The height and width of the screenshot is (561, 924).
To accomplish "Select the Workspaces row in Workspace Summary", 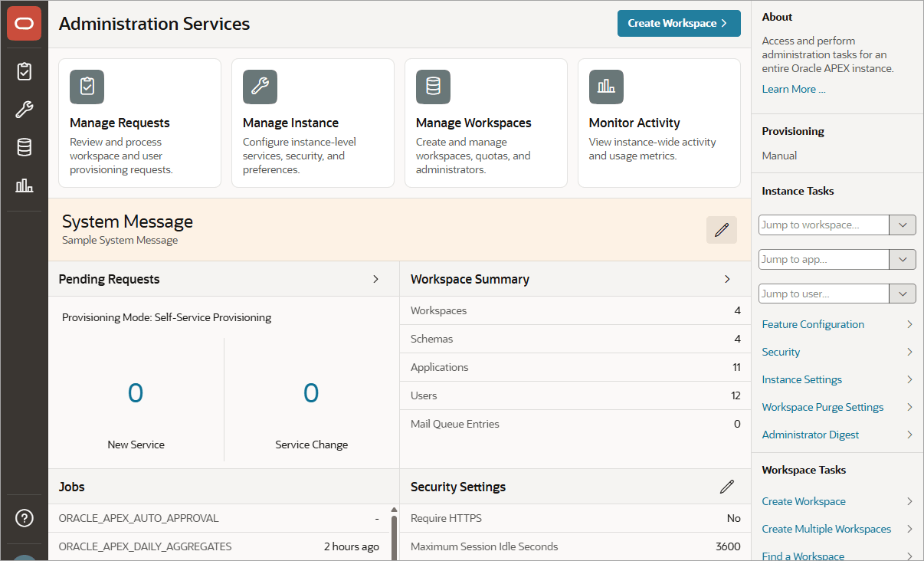I will (575, 310).
